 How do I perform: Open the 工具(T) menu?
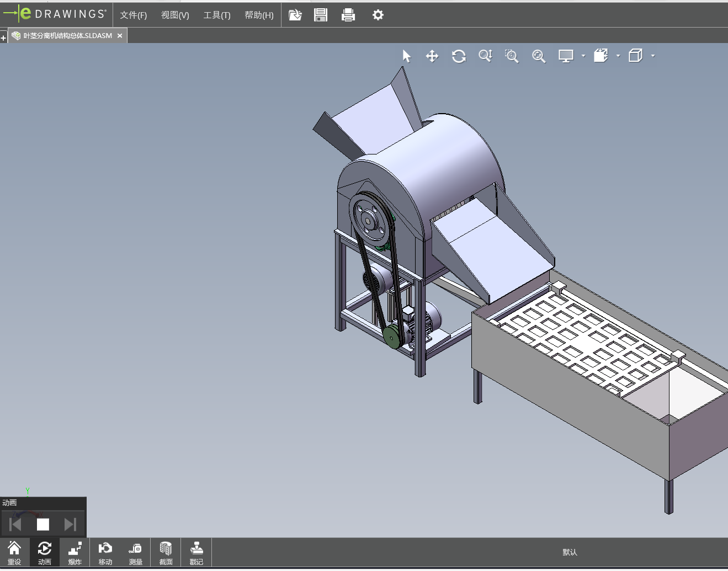[x=217, y=15]
